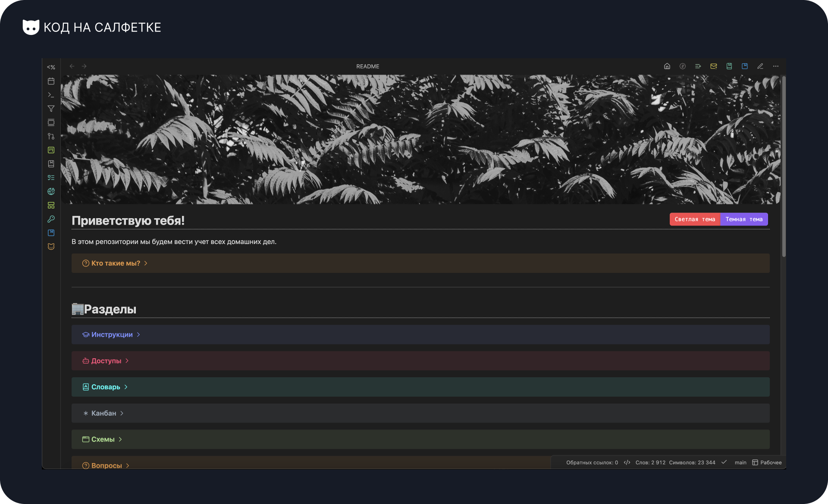
Task: Click the home icon in top toolbar
Action: (667, 66)
